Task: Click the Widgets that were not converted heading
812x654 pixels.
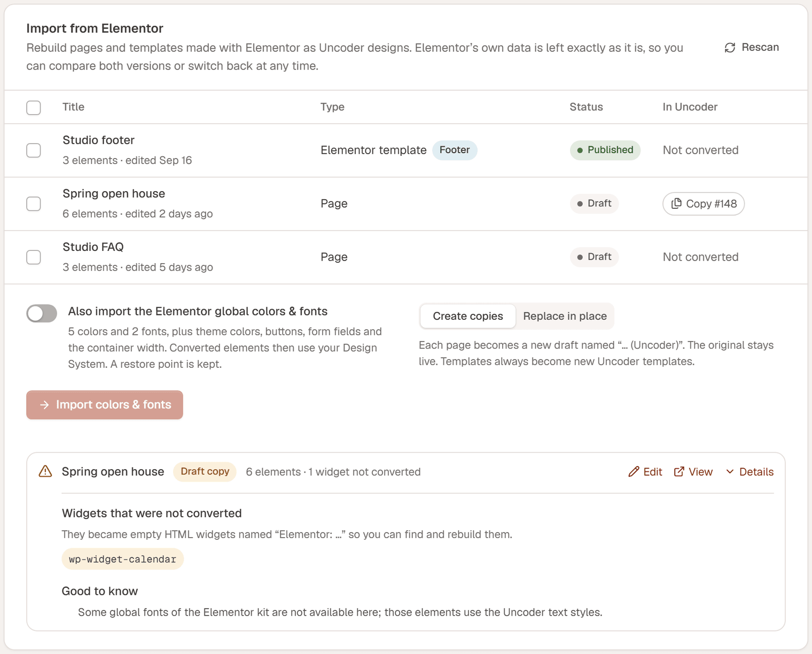Action: (x=152, y=513)
